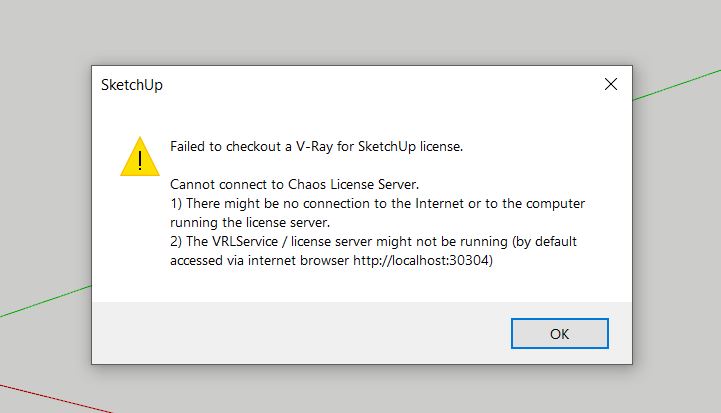This screenshot has width=721, height=413.
Task: Click the red dotted axis line
Action: click(55, 398)
